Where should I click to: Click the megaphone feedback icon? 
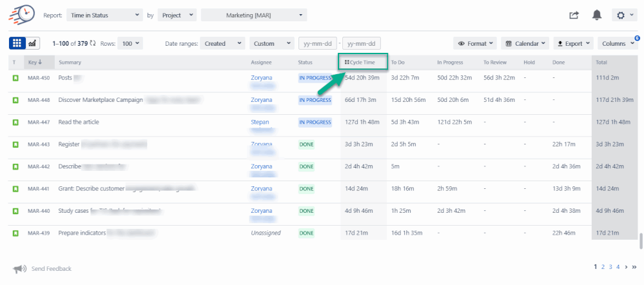[x=19, y=269]
